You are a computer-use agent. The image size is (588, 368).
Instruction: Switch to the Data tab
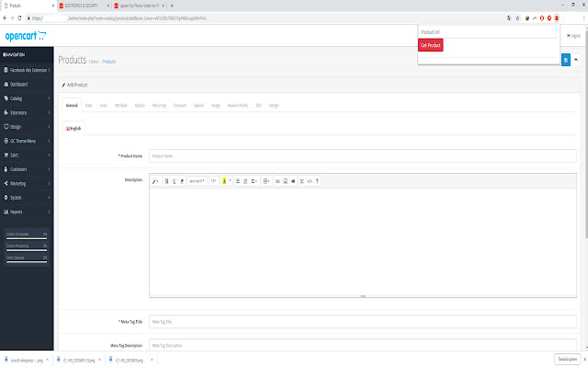click(x=88, y=106)
